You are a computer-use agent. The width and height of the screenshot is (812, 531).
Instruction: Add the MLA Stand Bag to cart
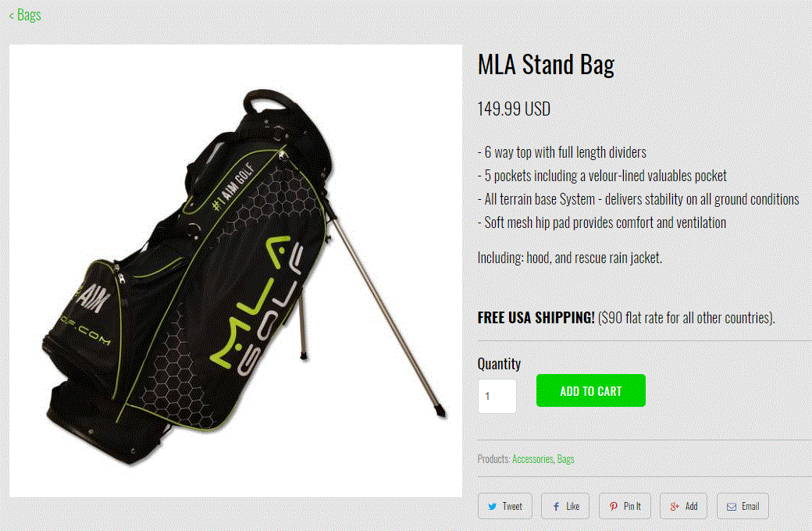coord(591,390)
